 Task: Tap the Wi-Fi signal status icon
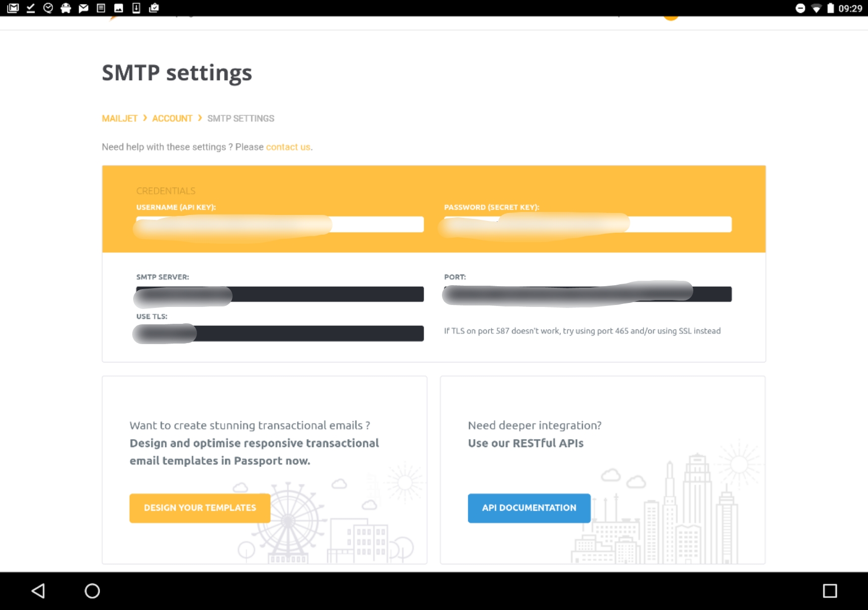[x=816, y=8]
